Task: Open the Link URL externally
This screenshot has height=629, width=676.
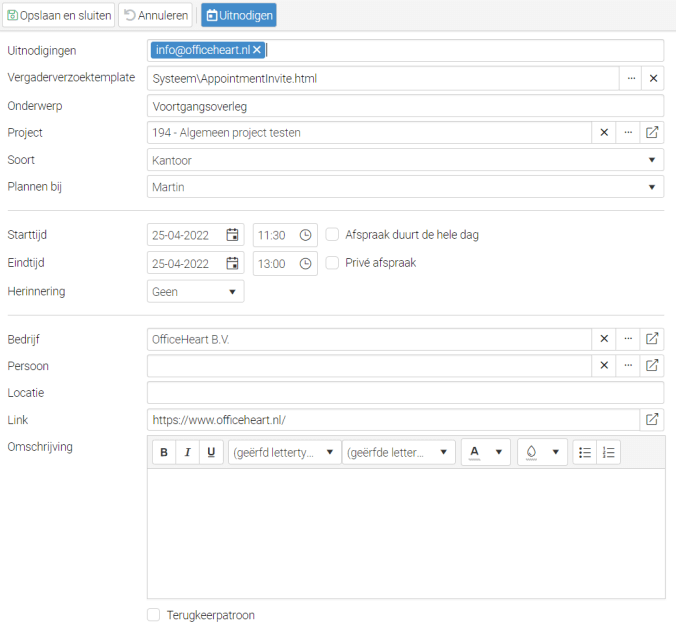Action: pos(652,419)
